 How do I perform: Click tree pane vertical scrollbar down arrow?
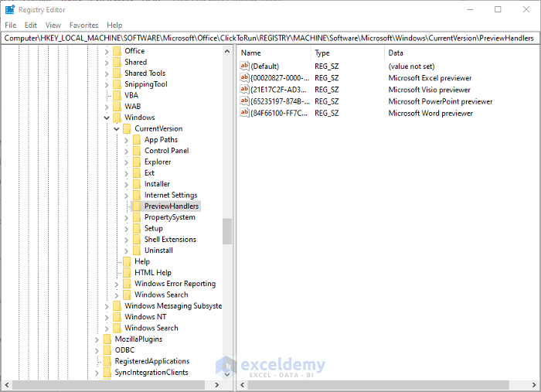(x=227, y=374)
